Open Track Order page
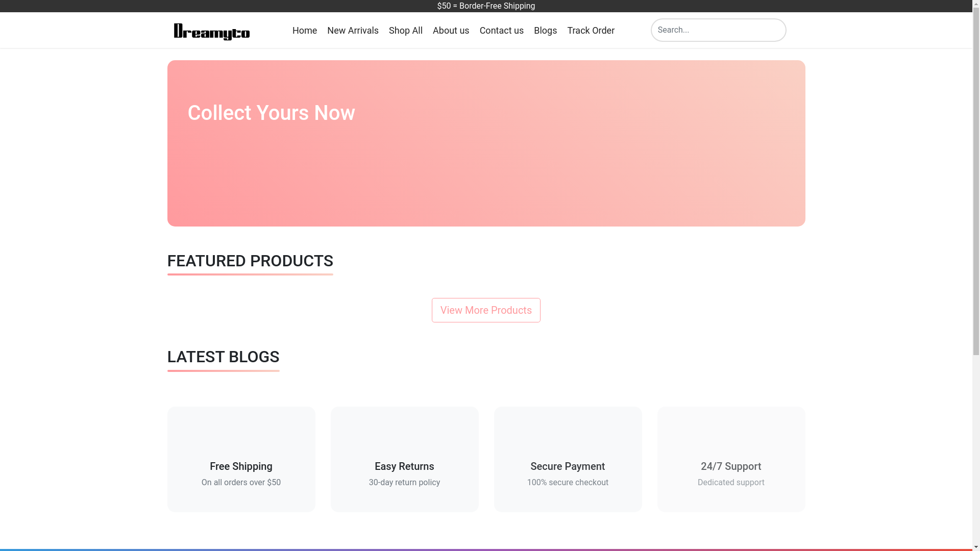This screenshot has height=551, width=980. (591, 31)
